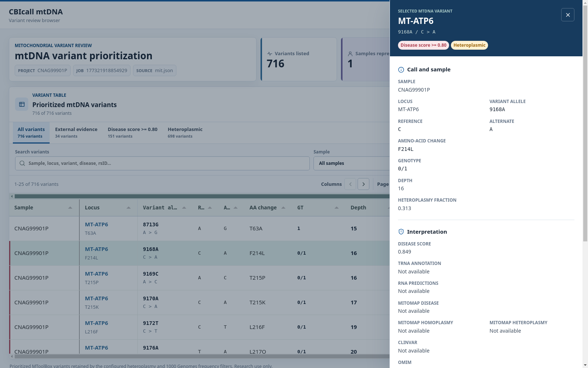The image size is (588, 368).
Task: Click the table icon next to Prioritized mtDNA variants
Action: pyautogui.click(x=22, y=104)
